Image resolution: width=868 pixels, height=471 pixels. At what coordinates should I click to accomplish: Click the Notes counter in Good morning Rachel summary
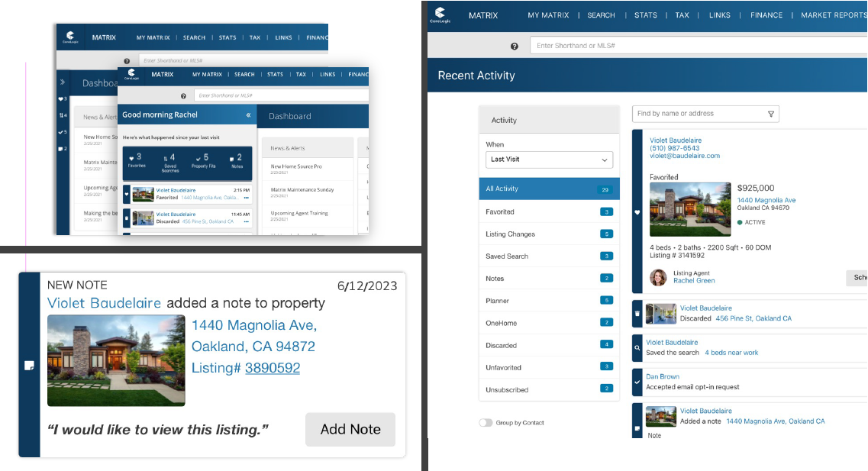236,160
